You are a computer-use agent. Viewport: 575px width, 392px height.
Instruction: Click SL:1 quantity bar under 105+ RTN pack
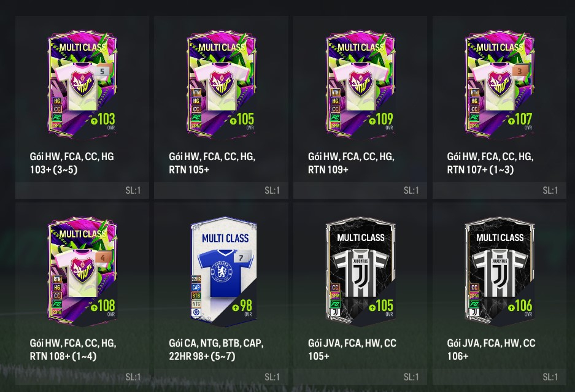(221, 190)
